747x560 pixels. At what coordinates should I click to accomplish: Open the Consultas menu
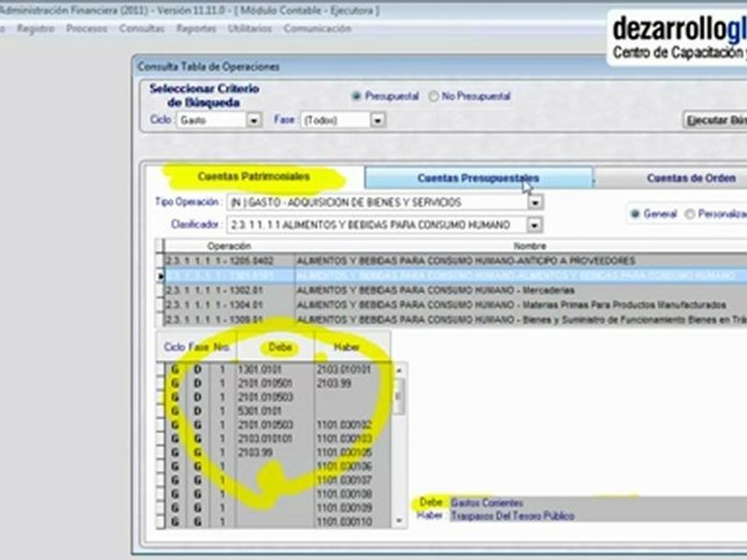[x=142, y=29]
